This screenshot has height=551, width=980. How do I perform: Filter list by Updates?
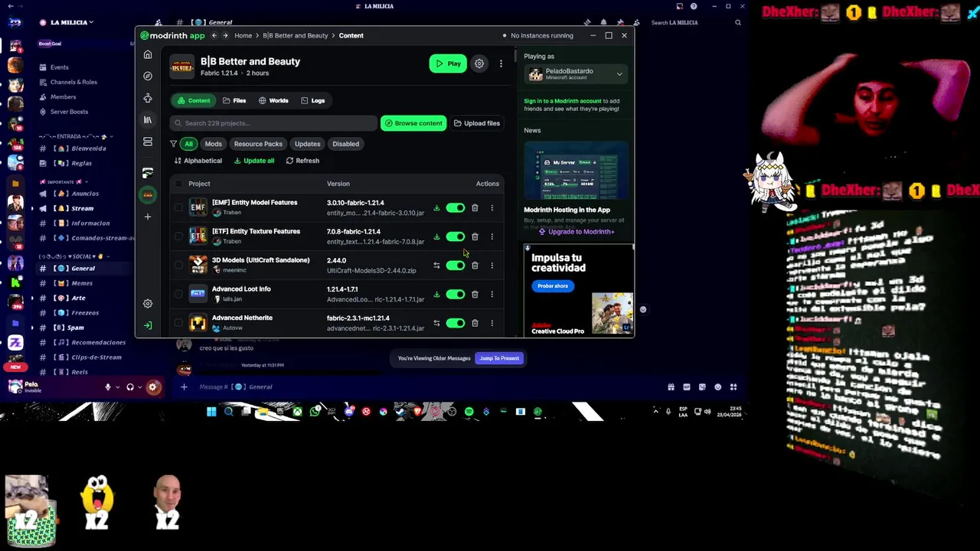tap(307, 144)
